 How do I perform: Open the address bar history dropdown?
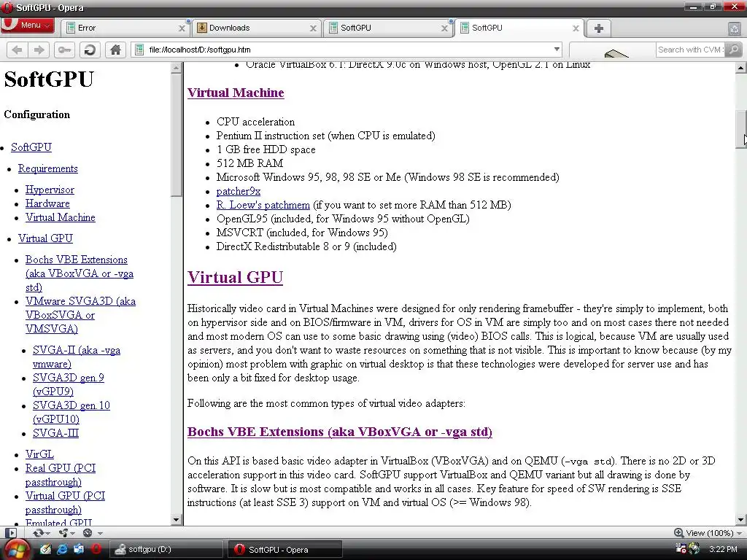click(557, 49)
